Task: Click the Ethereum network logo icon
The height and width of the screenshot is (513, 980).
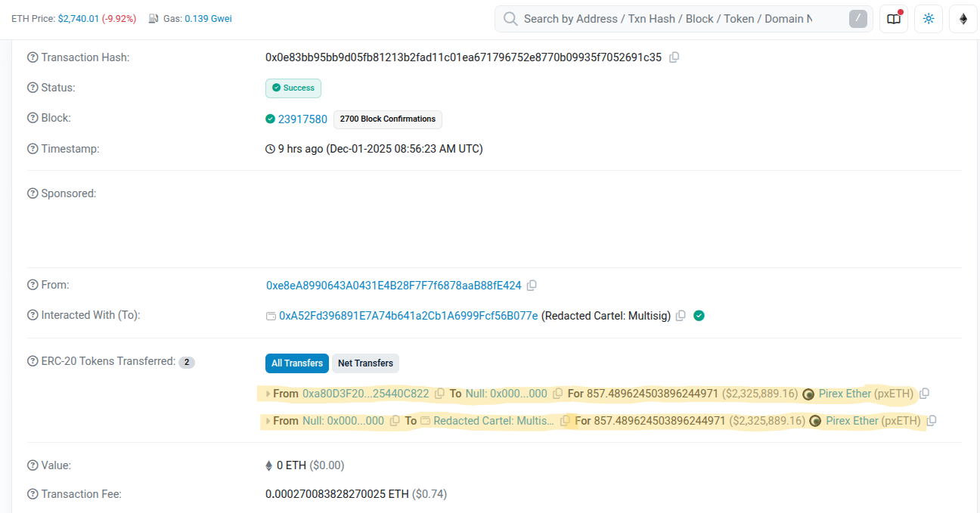Action: point(963,19)
